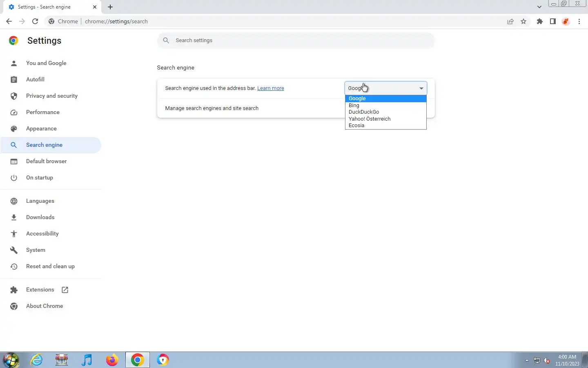The image size is (588, 368).
Task: Click the browser forward arrow
Action: [x=22, y=21]
